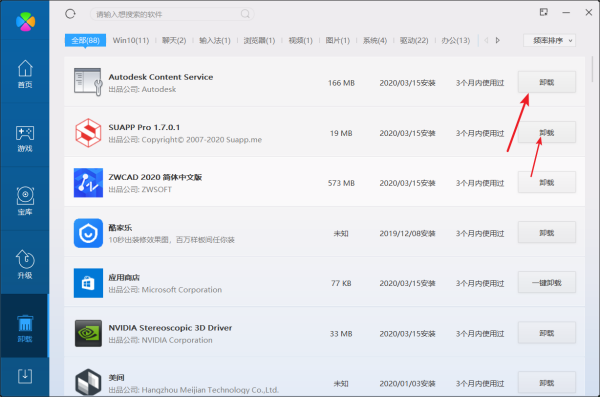Screen dimensions: 600x397
Task: Switch to the Win10(11) tab
Action: click(131, 40)
